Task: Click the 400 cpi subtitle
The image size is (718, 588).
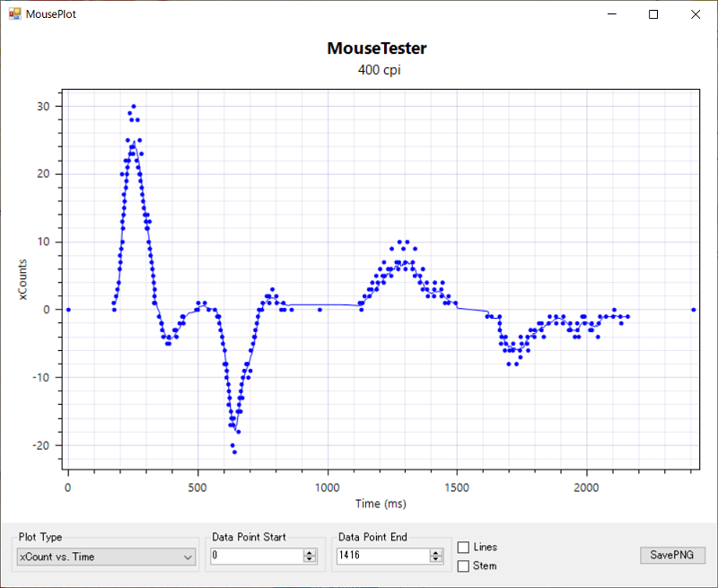Action: coord(379,70)
